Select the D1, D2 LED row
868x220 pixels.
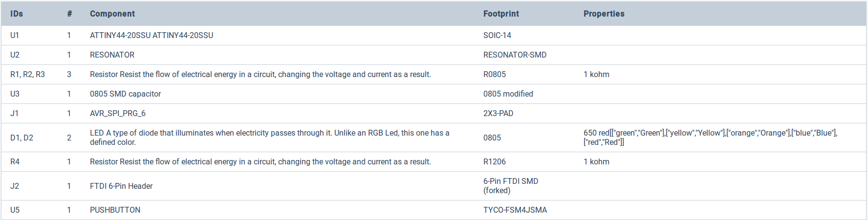click(434, 138)
